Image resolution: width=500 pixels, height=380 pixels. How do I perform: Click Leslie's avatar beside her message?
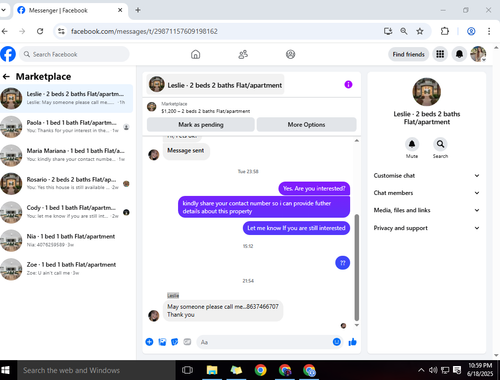154,316
